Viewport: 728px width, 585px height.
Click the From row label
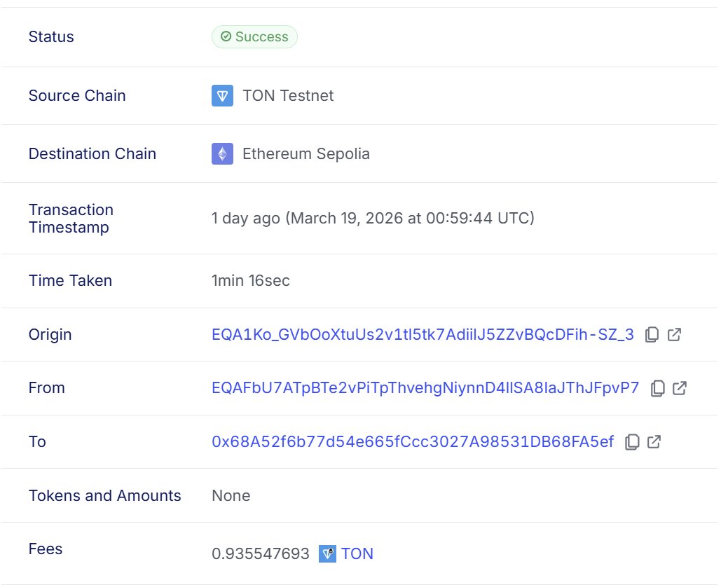click(x=47, y=387)
